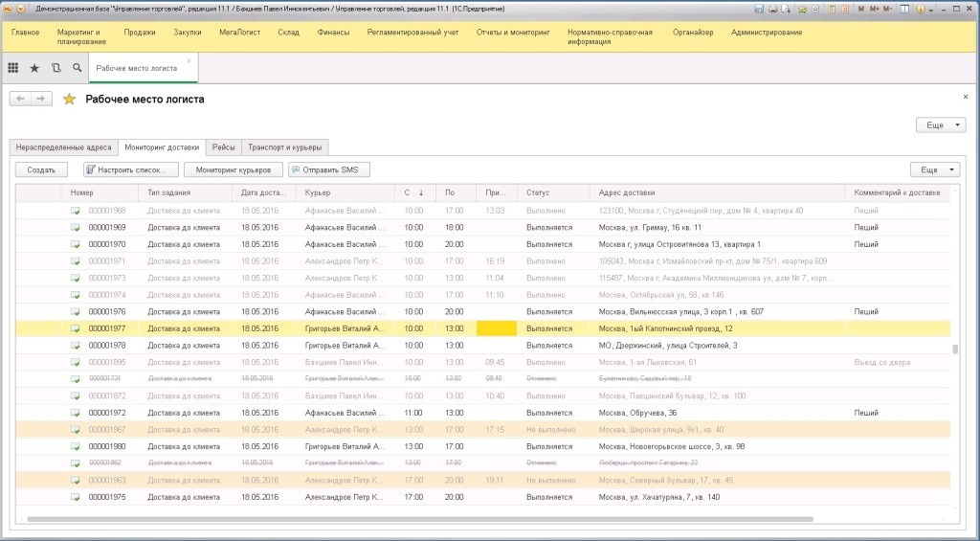This screenshot has width=980, height=541.
Task: Open the Главное menu section
Action: pyautogui.click(x=26, y=33)
